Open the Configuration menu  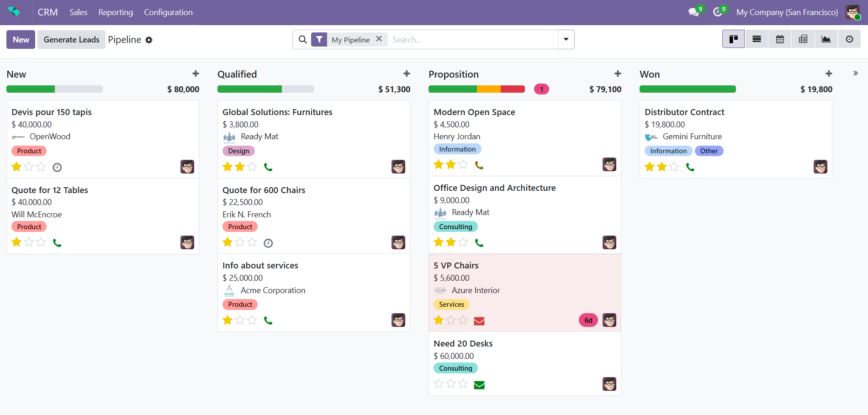tap(168, 12)
